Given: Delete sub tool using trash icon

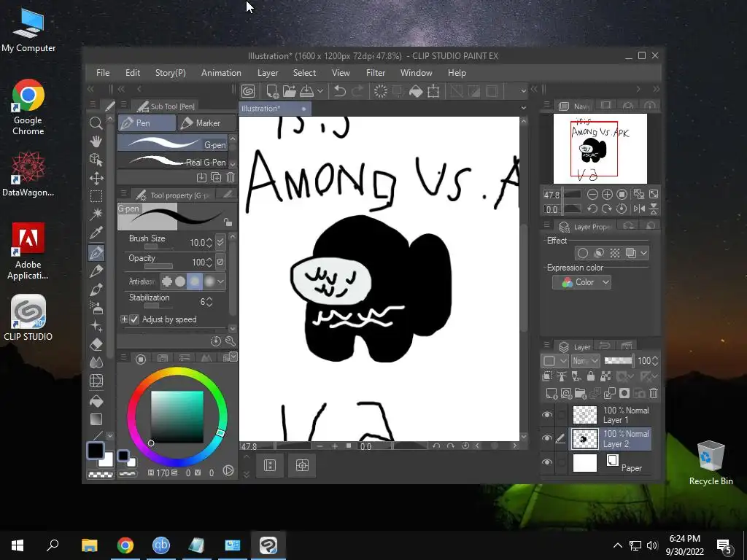Looking at the screenshot, I should coord(231,177).
